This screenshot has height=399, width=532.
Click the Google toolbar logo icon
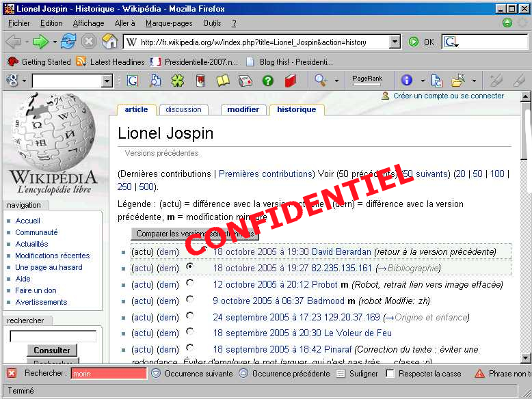pyautogui.click(x=12, y=81)
